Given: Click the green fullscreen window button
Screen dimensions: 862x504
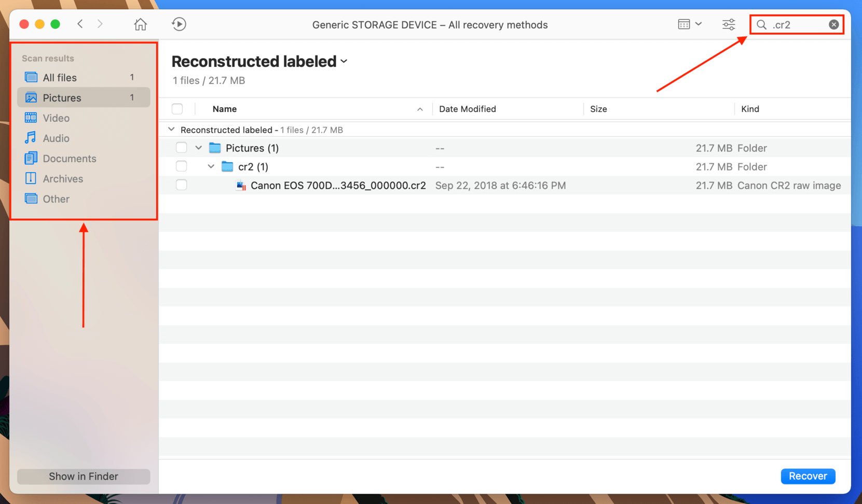Looking at the screenshot, I should [55, 24].
